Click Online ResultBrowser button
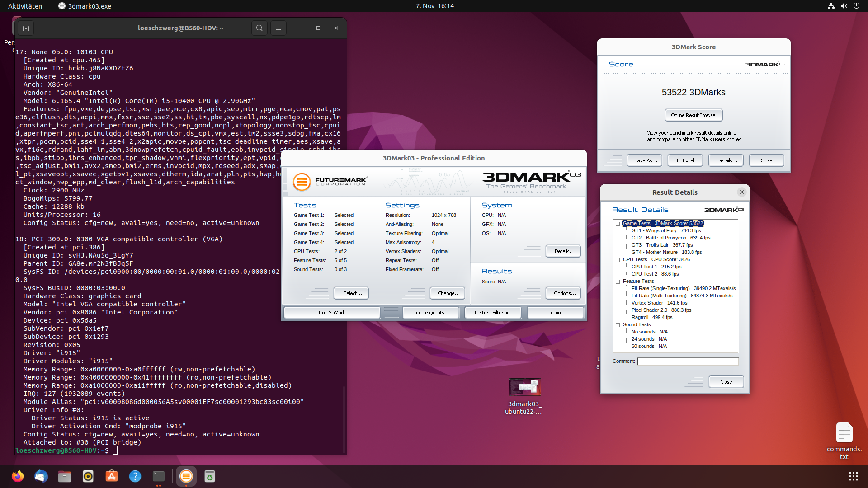This screenshot has height=488, width=868. 693,115
